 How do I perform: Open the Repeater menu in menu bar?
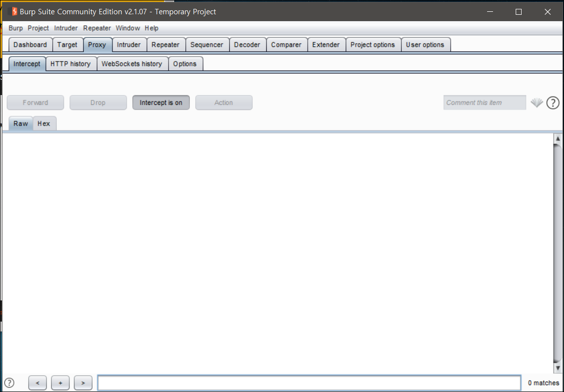click(x=97, y=28)
